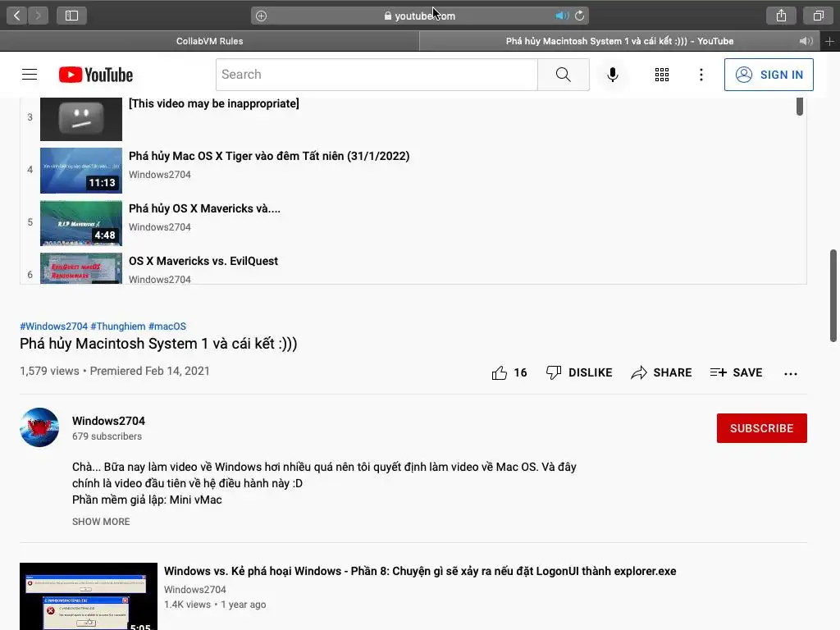Click the SIGN IN button
Screen dimensions: 840x630
(x=769, y=75)
